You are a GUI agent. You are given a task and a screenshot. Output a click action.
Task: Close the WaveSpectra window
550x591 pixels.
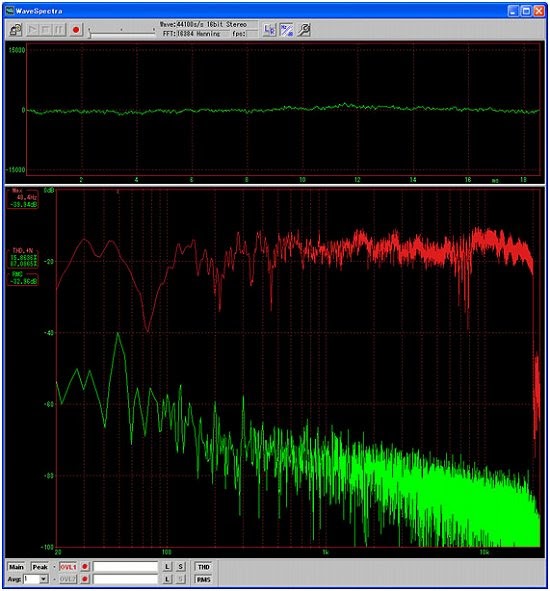click(x=539, y=11)
